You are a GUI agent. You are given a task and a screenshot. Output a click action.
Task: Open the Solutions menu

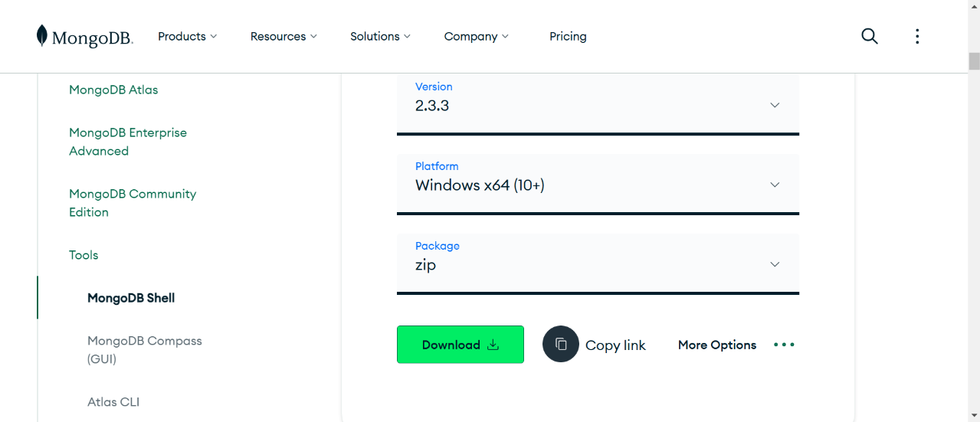tap(380, 36)
